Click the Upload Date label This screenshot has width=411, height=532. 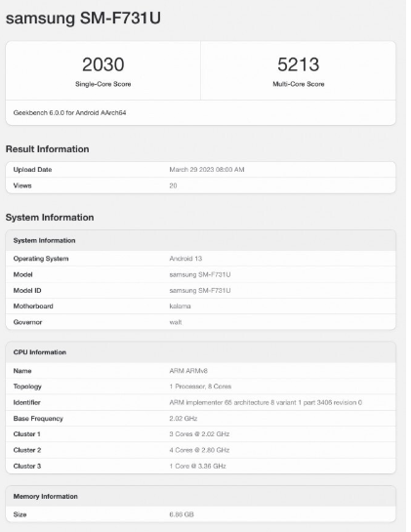32,170
